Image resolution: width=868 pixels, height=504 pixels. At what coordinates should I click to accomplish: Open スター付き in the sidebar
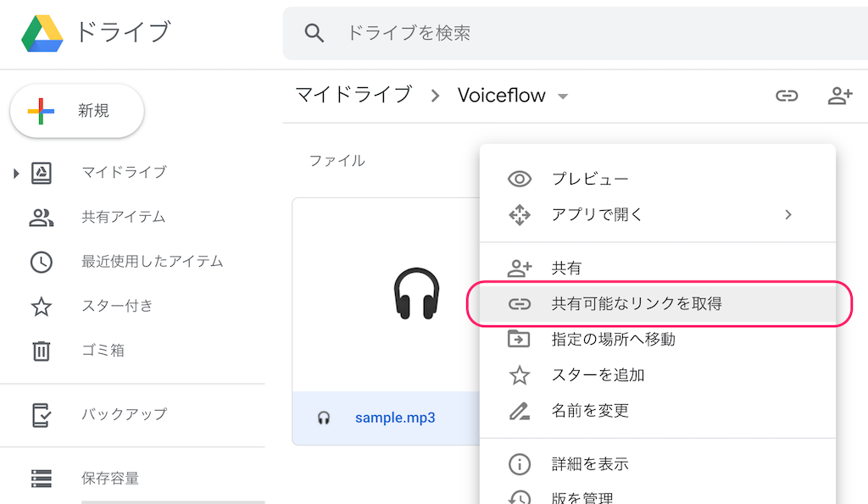[117, 306]
